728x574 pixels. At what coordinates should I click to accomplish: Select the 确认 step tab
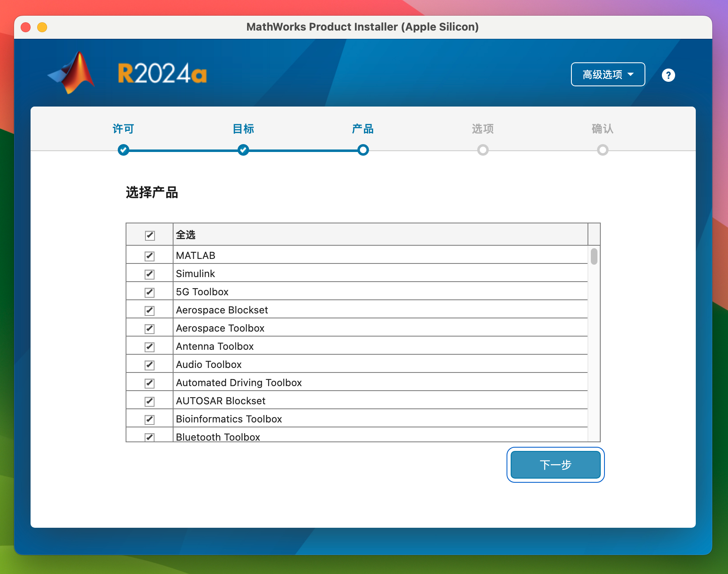pos(602,129)
